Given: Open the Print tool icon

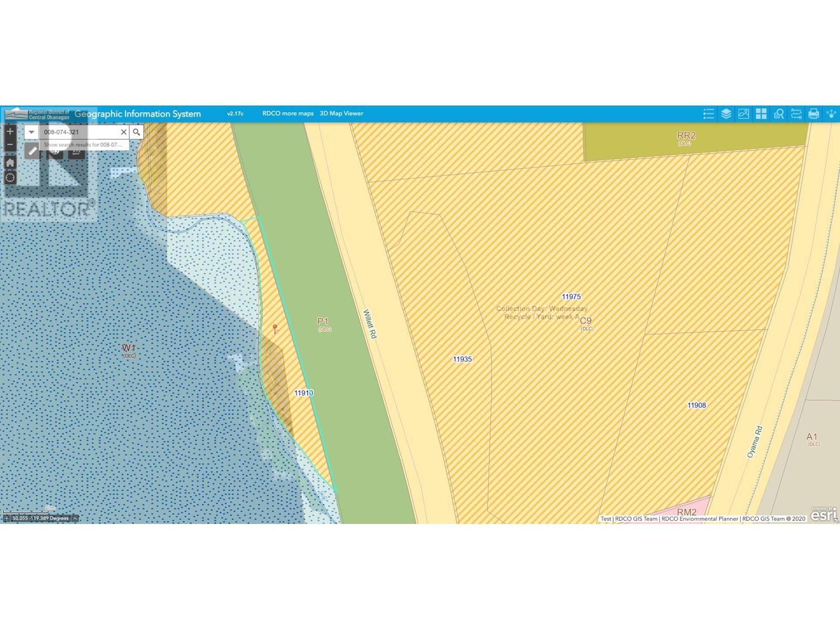Looking at the screenshot, I should pos(814,114).
